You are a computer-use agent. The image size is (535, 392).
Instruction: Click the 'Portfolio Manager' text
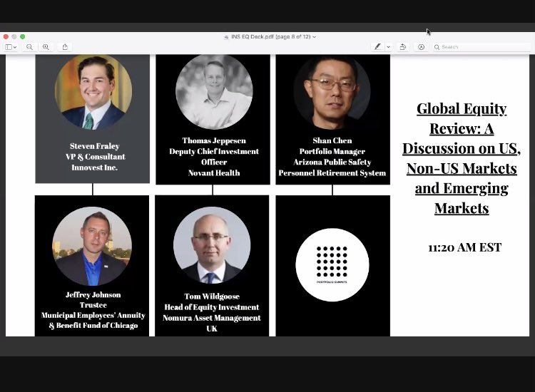[x=332, y=151]
